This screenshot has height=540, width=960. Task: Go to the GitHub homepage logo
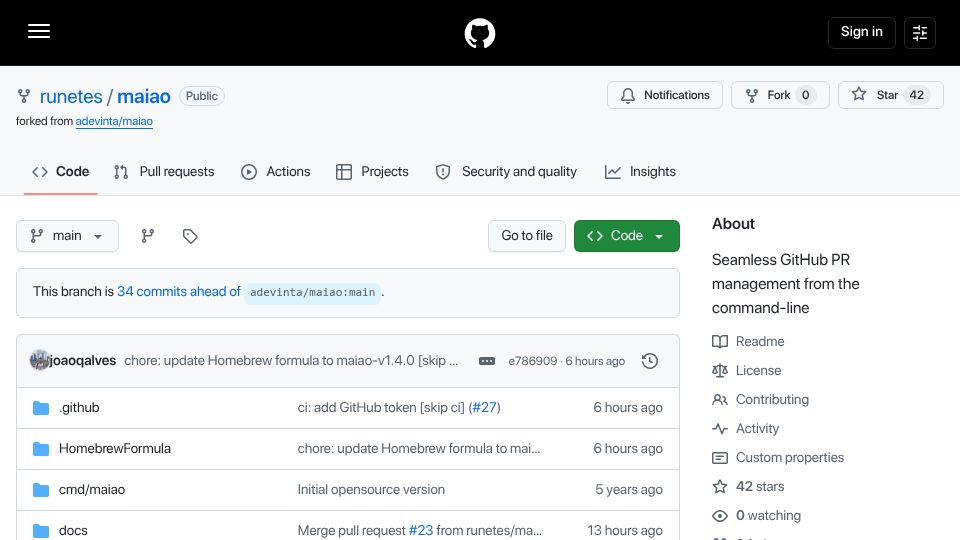click(x=479, y=33)
